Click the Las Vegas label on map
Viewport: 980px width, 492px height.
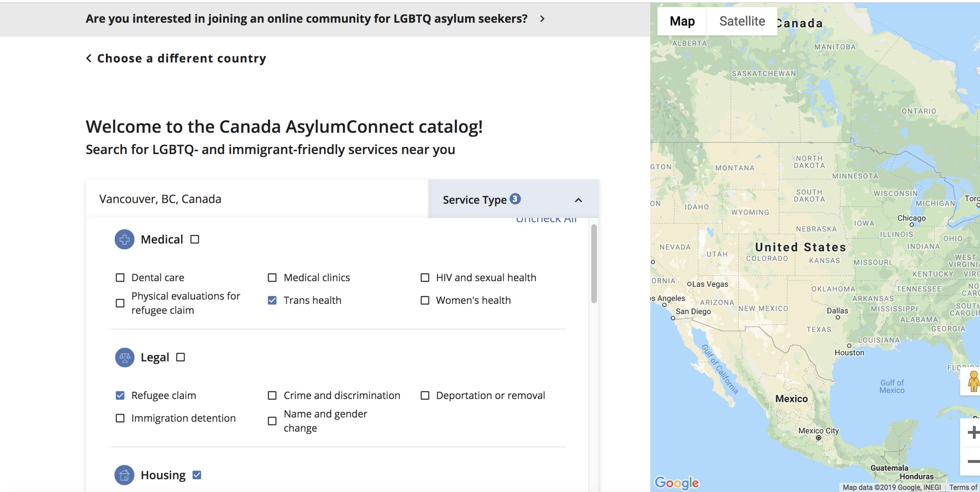point(710,284)
